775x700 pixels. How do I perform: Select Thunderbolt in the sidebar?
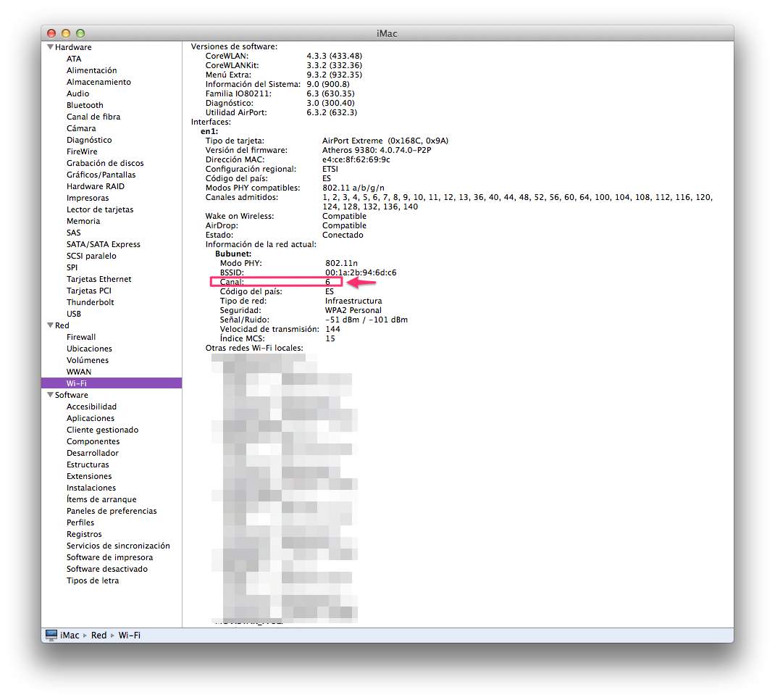pyautogui.click(x=90, y=302)
